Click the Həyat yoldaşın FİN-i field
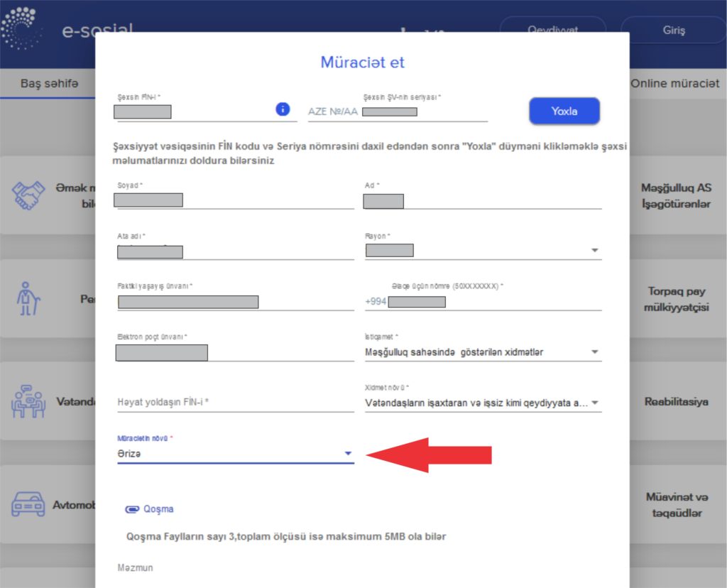 click(x=234, y=403)
